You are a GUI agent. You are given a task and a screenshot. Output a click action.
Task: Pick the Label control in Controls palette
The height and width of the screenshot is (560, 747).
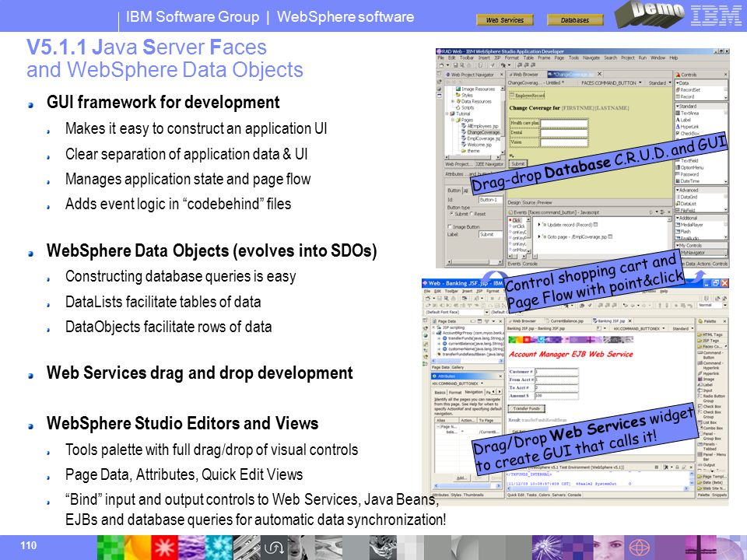pos(683,120)
